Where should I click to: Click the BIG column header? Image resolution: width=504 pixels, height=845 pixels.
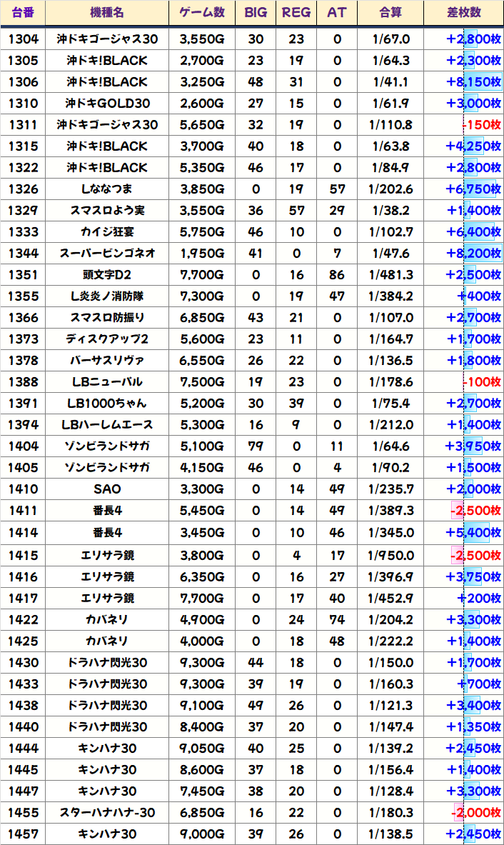[x=256, y=12]
